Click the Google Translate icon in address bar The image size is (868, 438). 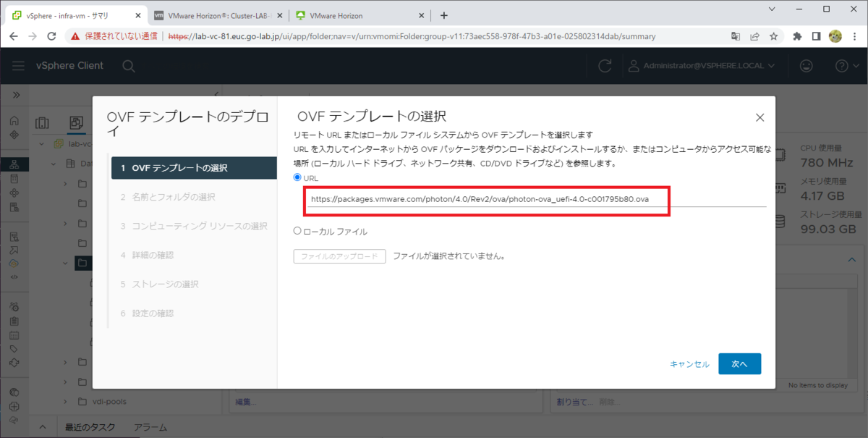[736, 36]
